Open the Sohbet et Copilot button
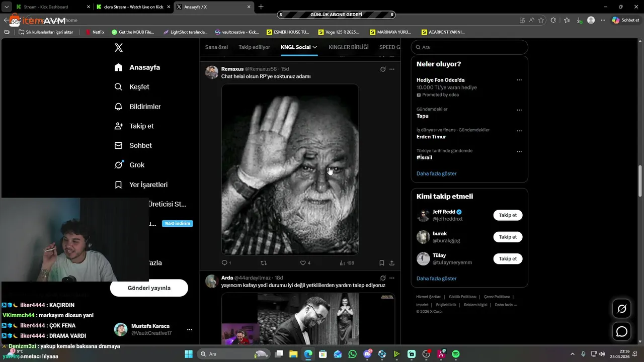The image size is (644, 362). (625, 20)
